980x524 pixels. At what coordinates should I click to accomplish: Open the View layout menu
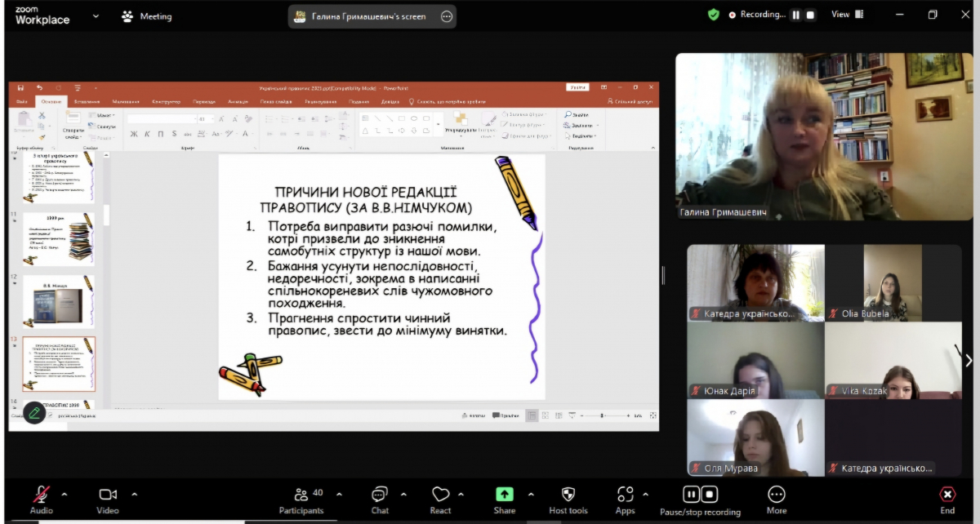(x=847, y=15)
